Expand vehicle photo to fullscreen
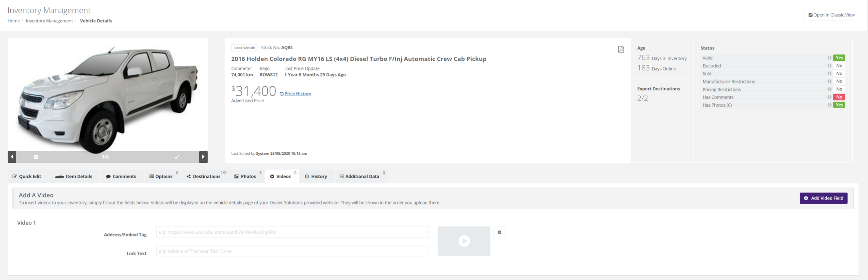 177,157
